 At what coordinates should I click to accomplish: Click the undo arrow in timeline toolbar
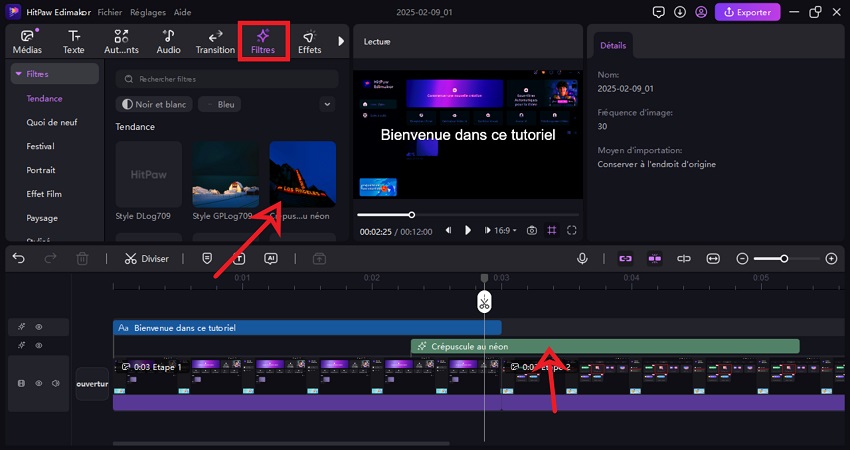19,258
